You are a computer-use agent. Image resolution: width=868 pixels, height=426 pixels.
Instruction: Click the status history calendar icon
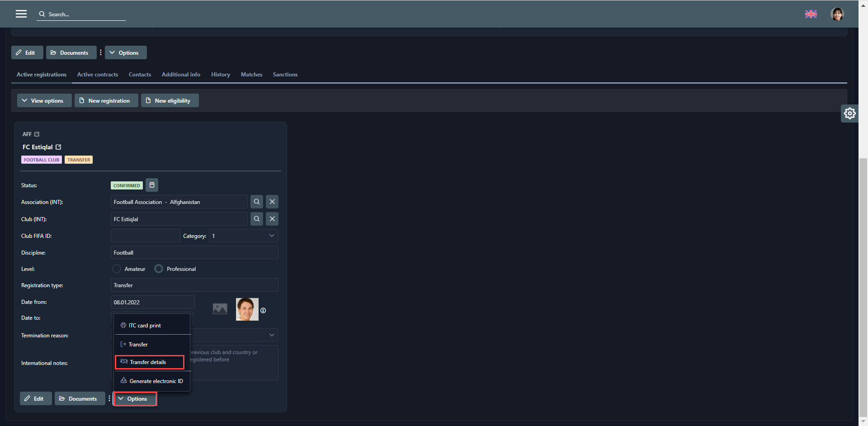click(152, 185)
